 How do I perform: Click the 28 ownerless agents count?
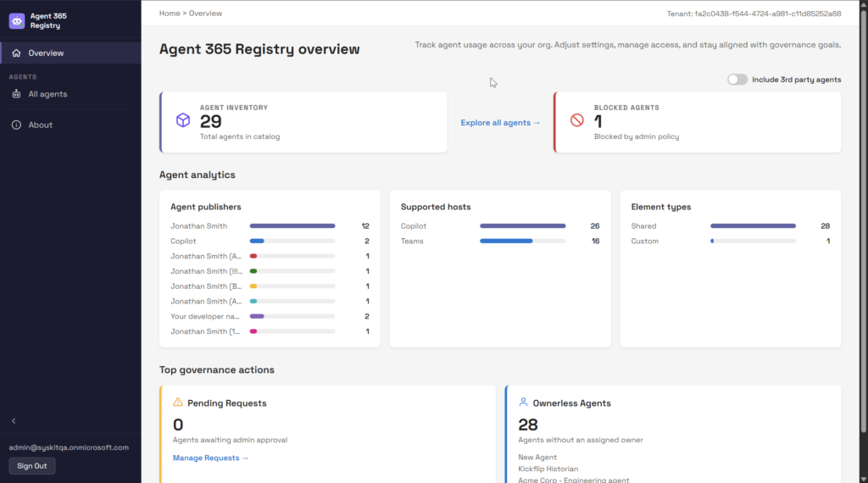point(528,425)
